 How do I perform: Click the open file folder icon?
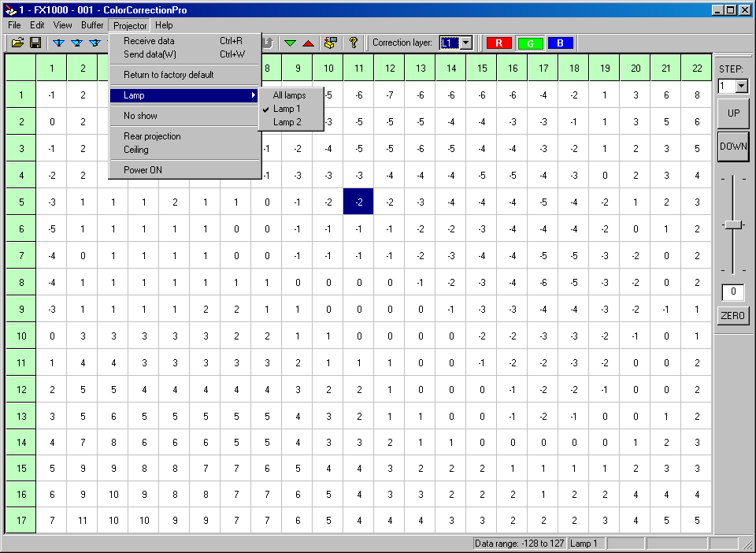18,43
